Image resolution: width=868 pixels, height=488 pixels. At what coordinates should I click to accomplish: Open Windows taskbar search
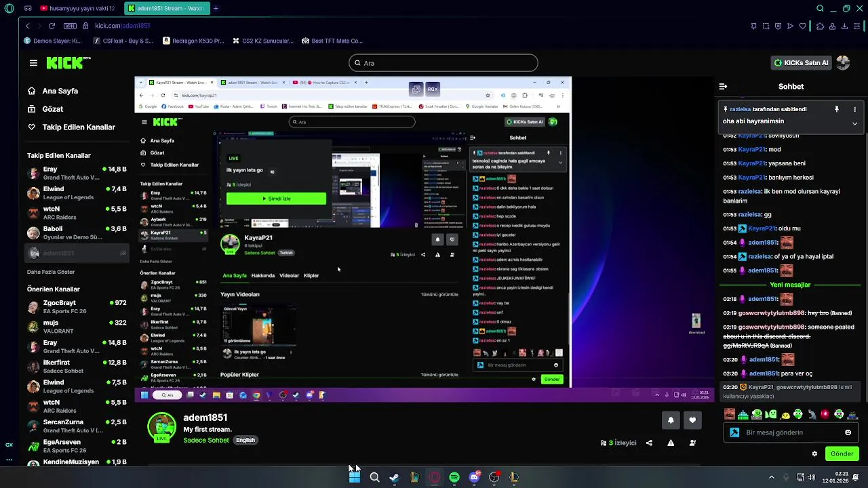coord(374,477)
